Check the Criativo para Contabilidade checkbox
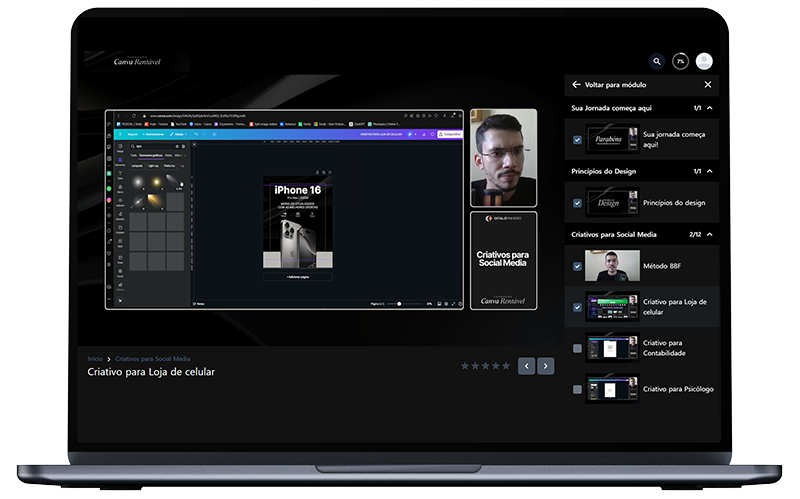The width and height of the screenshot is (800, 499). point(578,348)
